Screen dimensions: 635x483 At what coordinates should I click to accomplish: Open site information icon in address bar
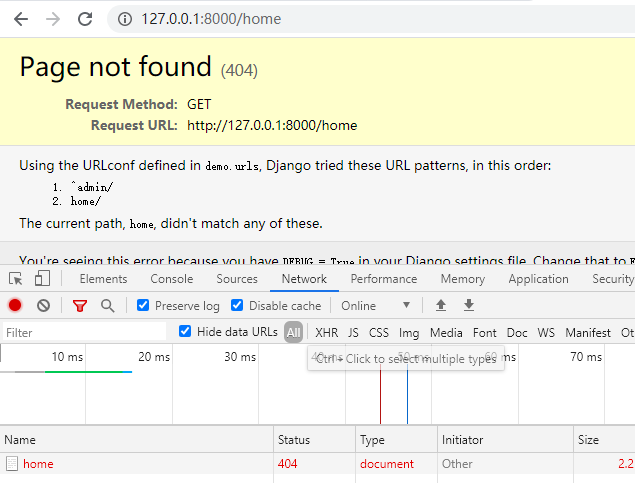click(x=125, y=19)
